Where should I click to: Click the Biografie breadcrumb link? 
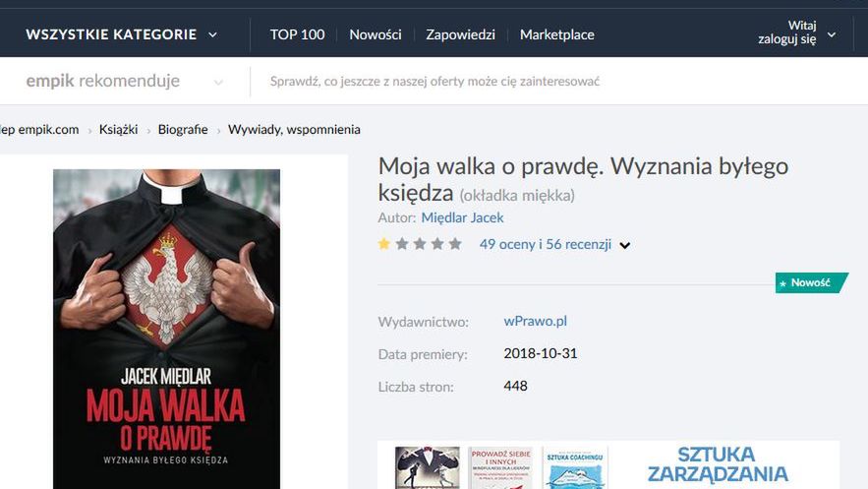coord(183,130)
